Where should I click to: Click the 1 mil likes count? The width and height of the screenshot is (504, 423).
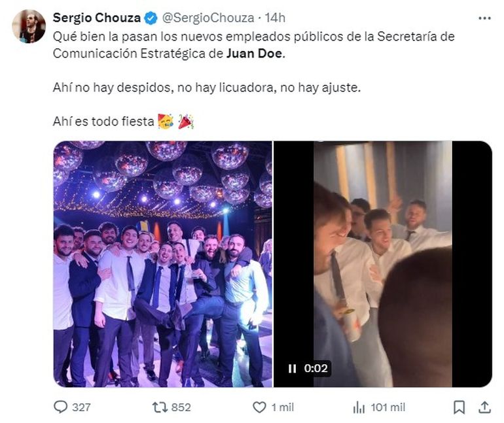coord(283,407)
